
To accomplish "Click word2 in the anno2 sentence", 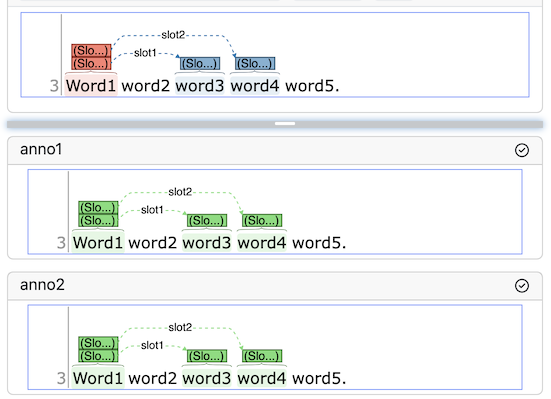I will (x=153, y=378).
